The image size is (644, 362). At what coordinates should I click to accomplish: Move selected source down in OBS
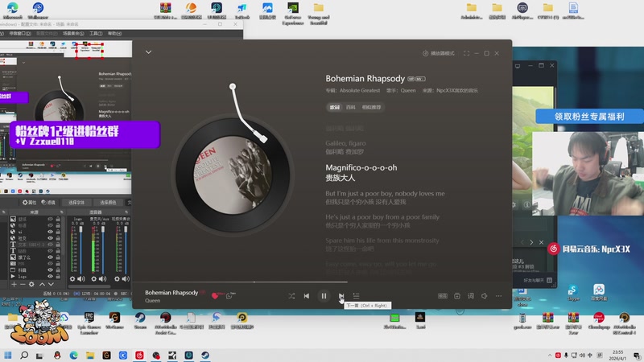[51, 284]
